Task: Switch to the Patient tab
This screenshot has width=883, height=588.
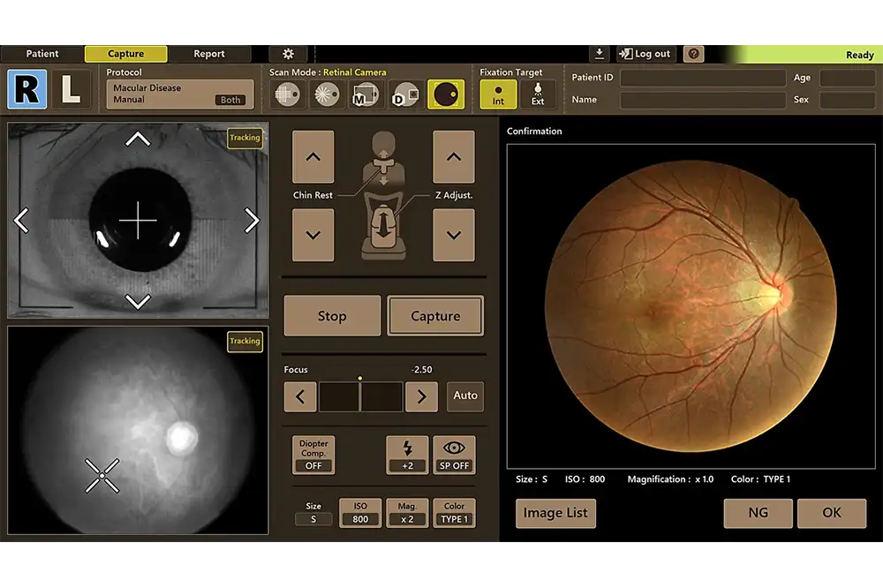Action: [42, 54]
